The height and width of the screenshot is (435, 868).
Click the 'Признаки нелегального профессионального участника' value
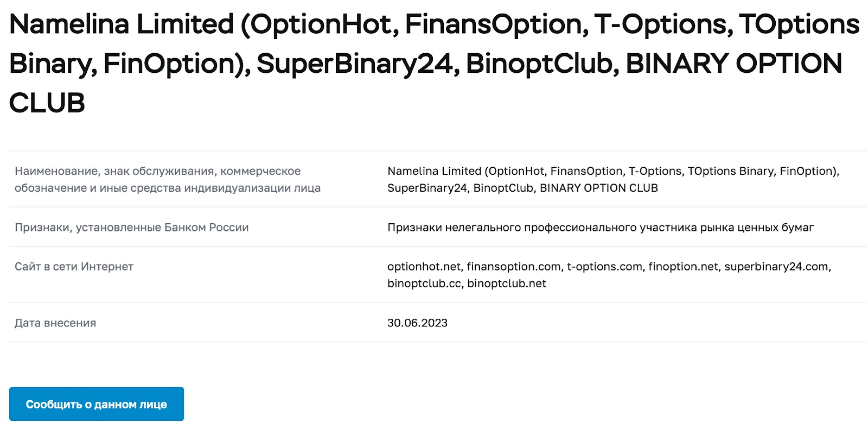click(x=601, y=227)
